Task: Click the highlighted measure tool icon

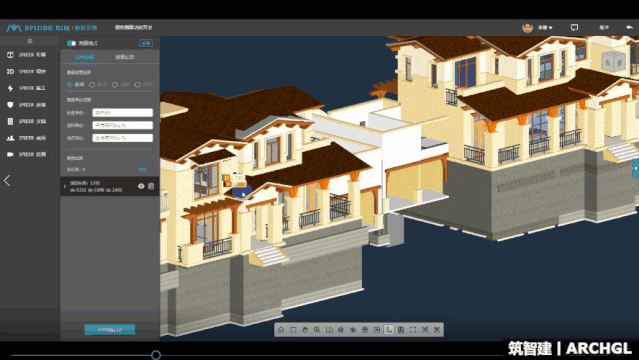Action: point(389,330)
